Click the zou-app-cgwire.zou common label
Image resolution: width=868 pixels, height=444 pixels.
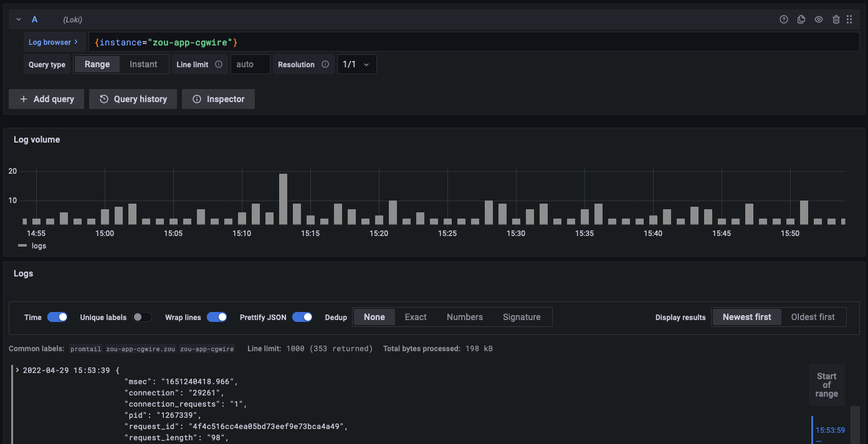[141, 349]
